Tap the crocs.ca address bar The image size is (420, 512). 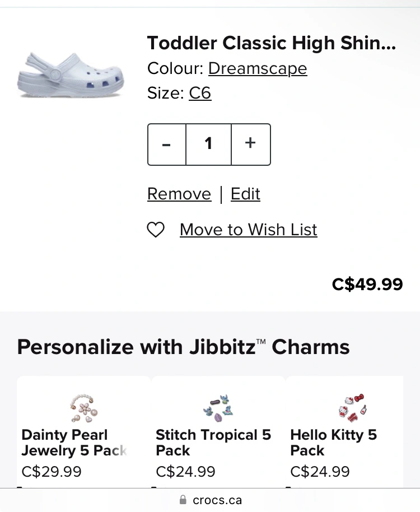click(210, 500)
